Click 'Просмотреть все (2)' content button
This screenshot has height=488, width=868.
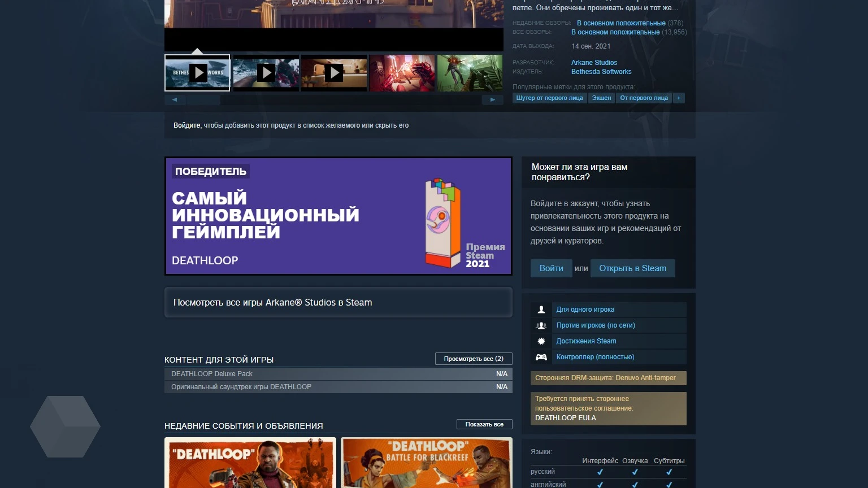[474, 359]
